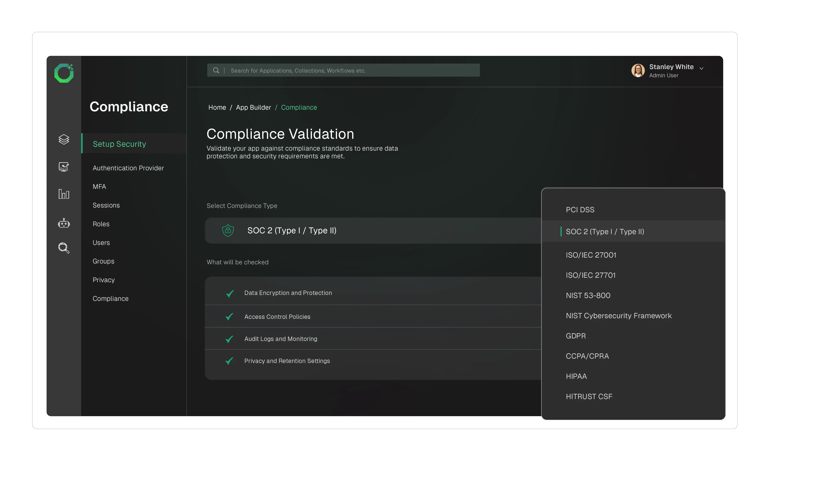Click the green app logo icon

coord(64,73)
